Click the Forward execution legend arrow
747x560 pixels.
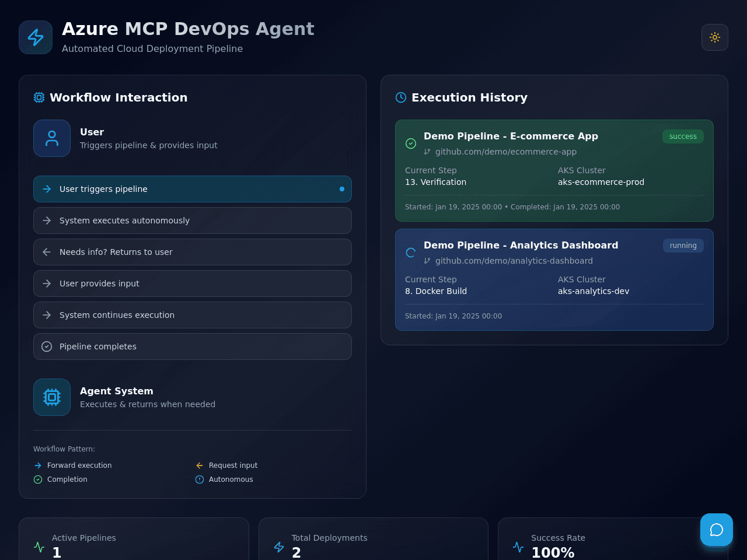click(x=38, y=466)
